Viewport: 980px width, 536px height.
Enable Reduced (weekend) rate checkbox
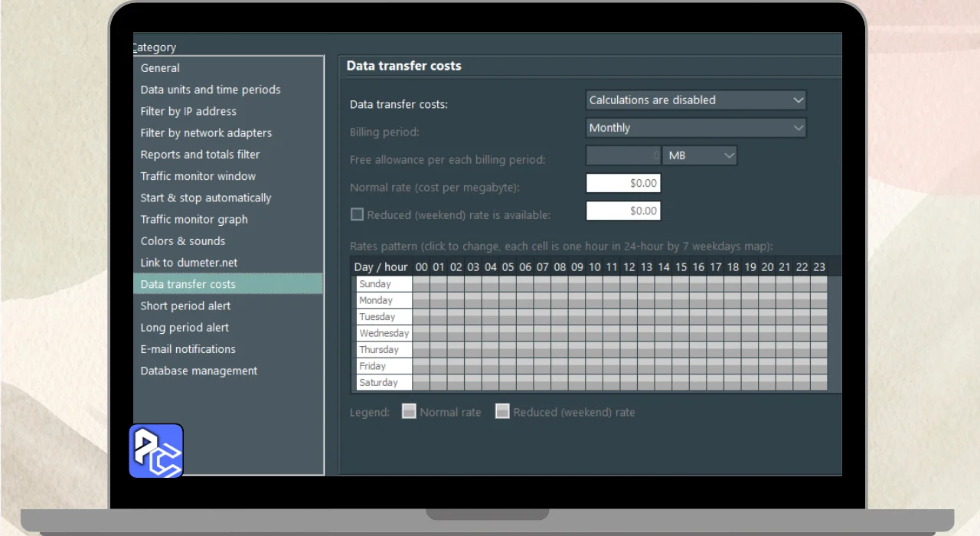[x=357, y=214]
